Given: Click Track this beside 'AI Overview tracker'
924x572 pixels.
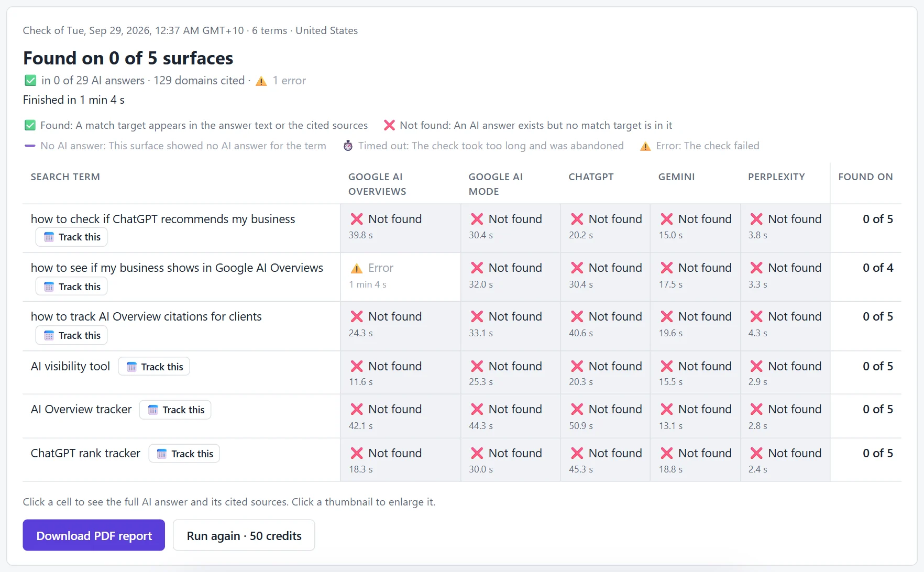Looking at the screenshot, I should click(175, 410).
